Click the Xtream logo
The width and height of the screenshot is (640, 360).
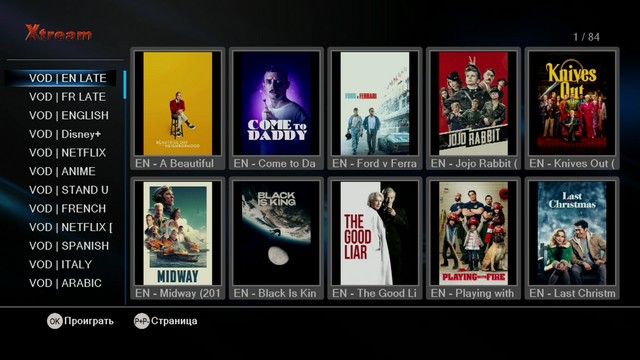[x=58, y=33]
